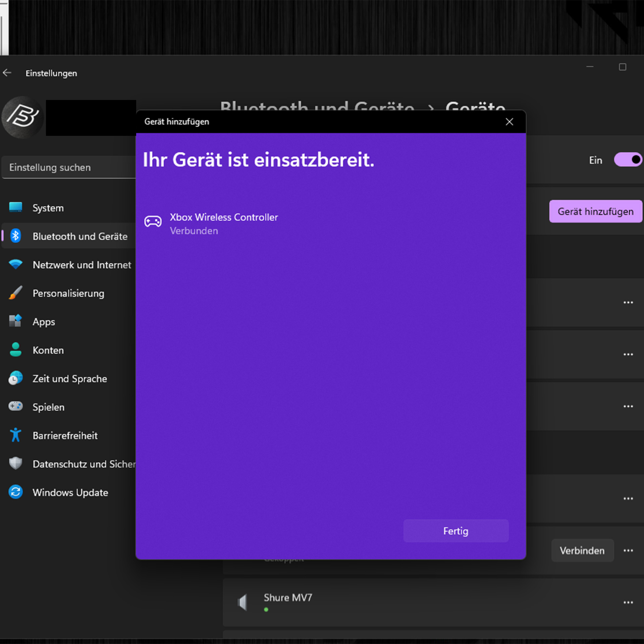The width and height of the screenshot is (644, 644).
Task: Select Zeit und Sprache settings category
Action: [70, 378]
